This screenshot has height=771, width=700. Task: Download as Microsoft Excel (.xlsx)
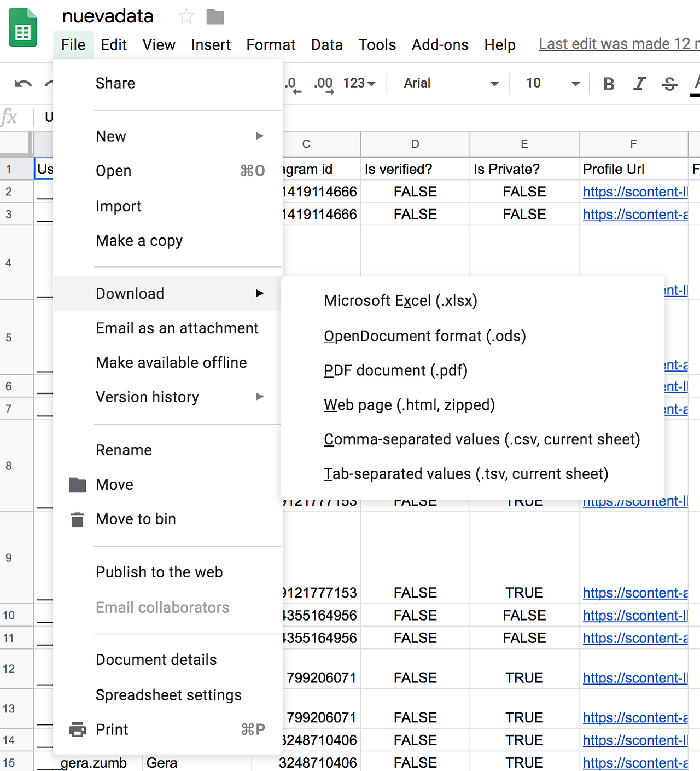[x=400, y=300]
